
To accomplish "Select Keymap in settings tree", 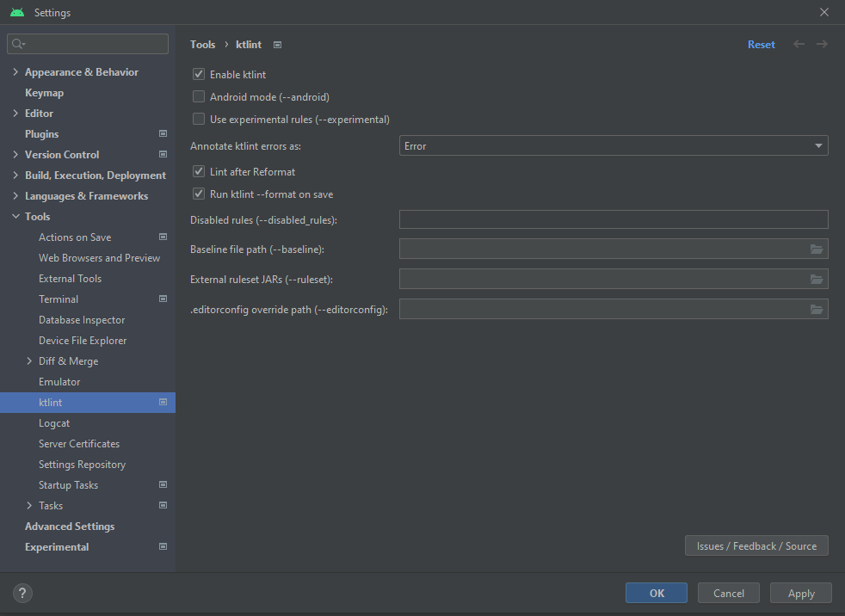I will point(44,93).
